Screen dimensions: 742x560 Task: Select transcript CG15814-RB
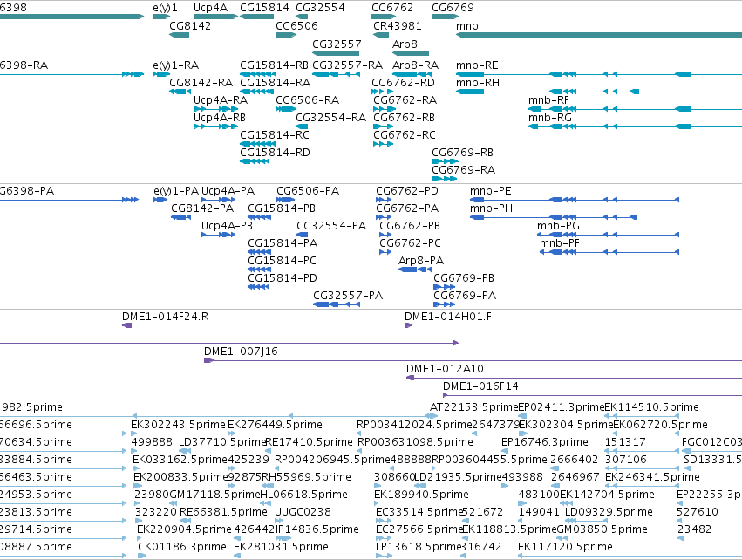pyautogui.click(x=274, y=65)
